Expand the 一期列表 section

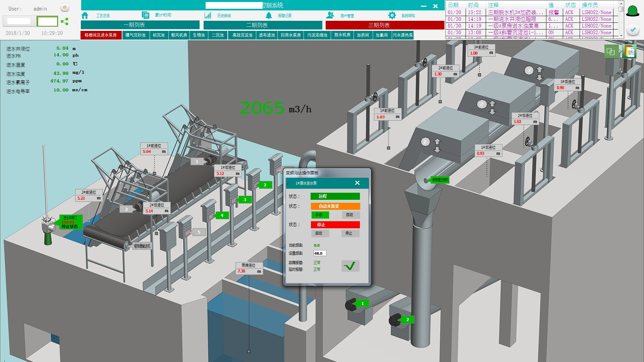click(140, 25)
